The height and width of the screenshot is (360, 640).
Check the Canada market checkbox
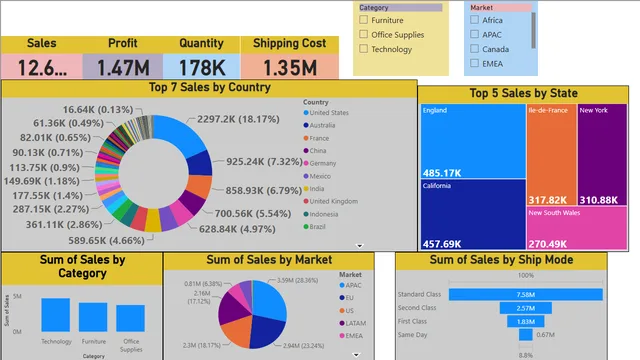(x=474, y=49)
